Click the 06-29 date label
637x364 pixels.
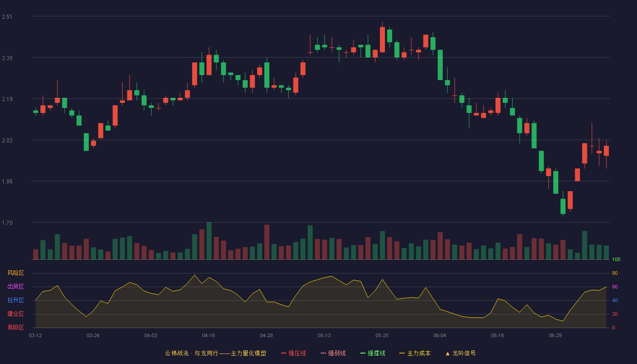(x=555, y=335)
